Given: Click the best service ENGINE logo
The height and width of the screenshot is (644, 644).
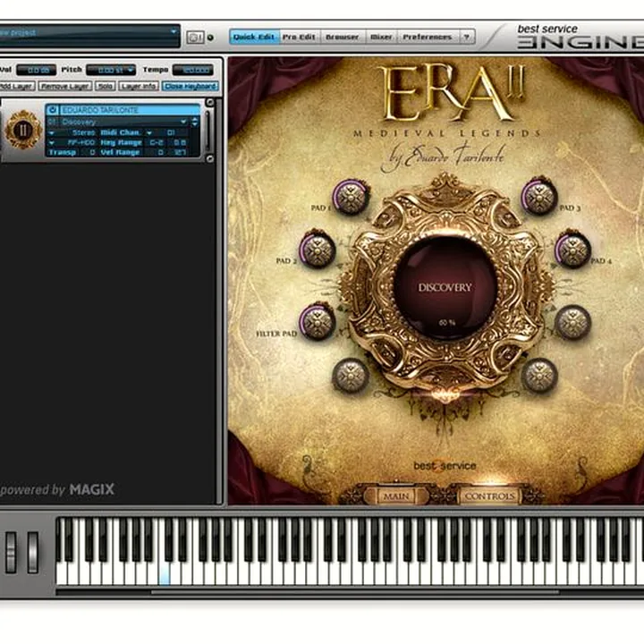Looking at the screenshot, I should point(580,37).
